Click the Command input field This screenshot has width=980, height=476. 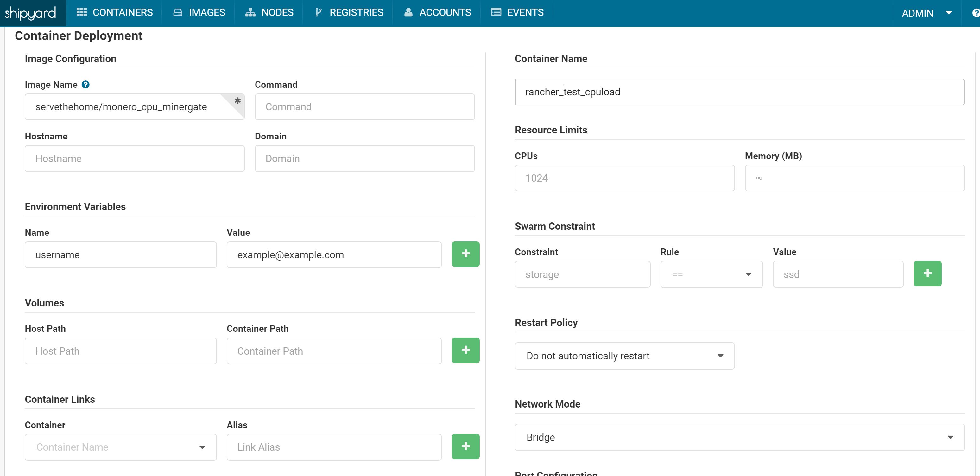point(364,107)
